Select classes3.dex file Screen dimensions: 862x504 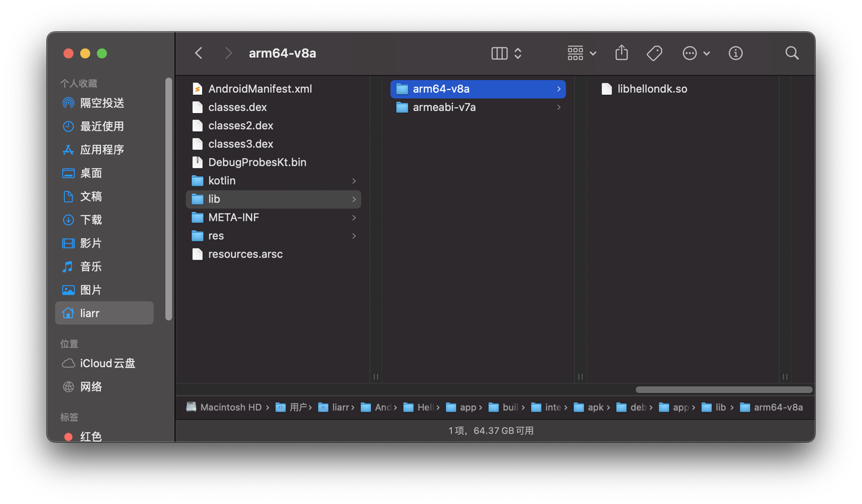(273, 144)
